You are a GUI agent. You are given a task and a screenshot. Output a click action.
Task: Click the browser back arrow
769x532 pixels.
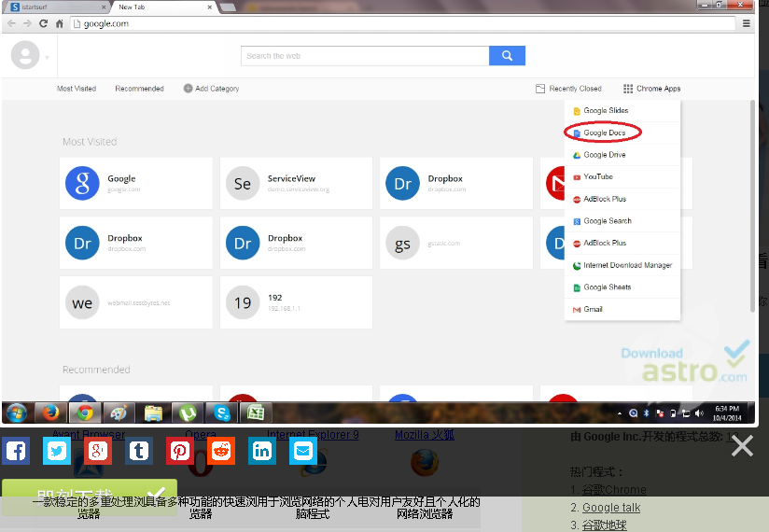(12, 23)
